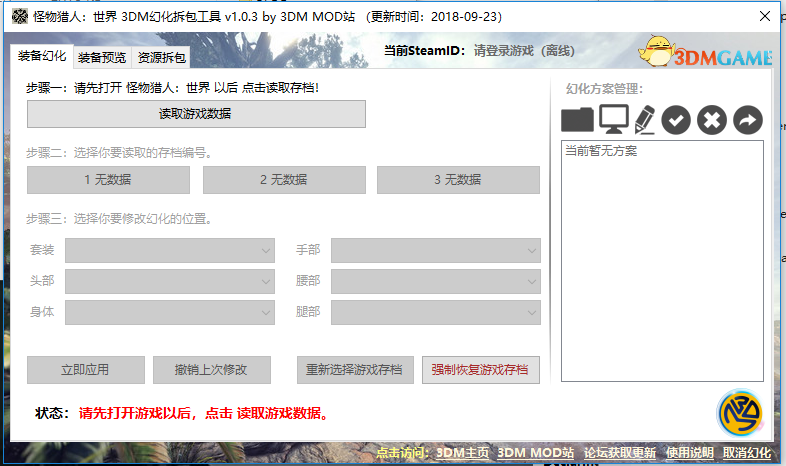Click the 强制恢复游戏存档 button
Viewport: 786px width, 466px height.
tap(480, 370)
